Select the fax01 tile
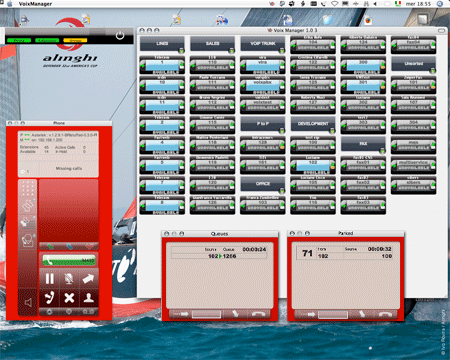 [363, 165]
